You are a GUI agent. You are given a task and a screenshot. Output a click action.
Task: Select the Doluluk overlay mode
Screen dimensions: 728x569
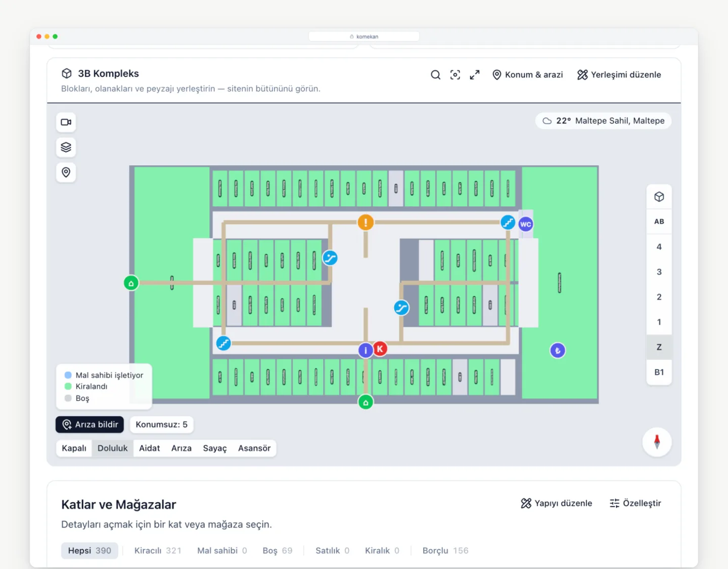(113, 448)
